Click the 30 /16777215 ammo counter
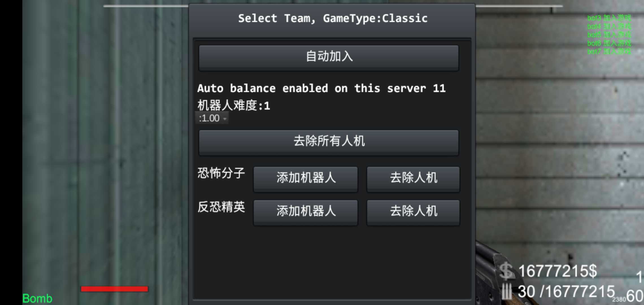This screenshot has height=305, width=644. [x=566, y=291]
